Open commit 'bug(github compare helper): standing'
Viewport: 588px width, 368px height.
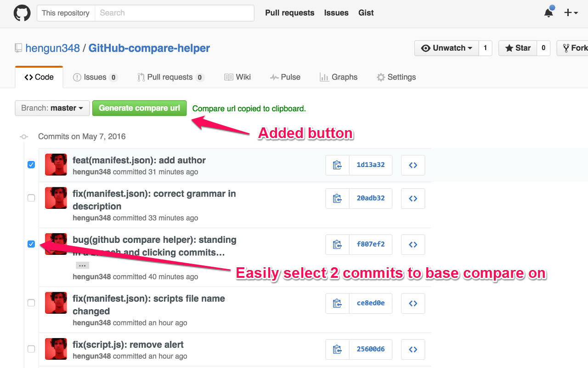155,246
